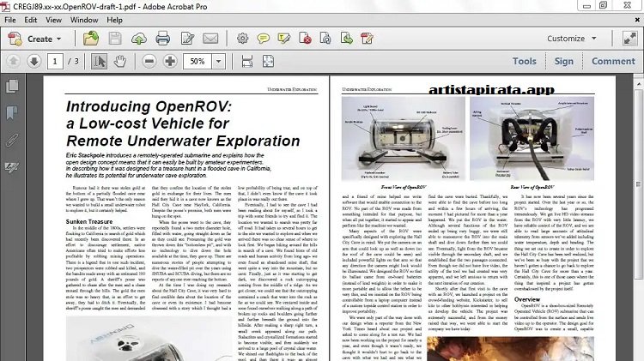644x361 pixels.
Task: Show the Attachments paperclip panel
Action: 12,140
